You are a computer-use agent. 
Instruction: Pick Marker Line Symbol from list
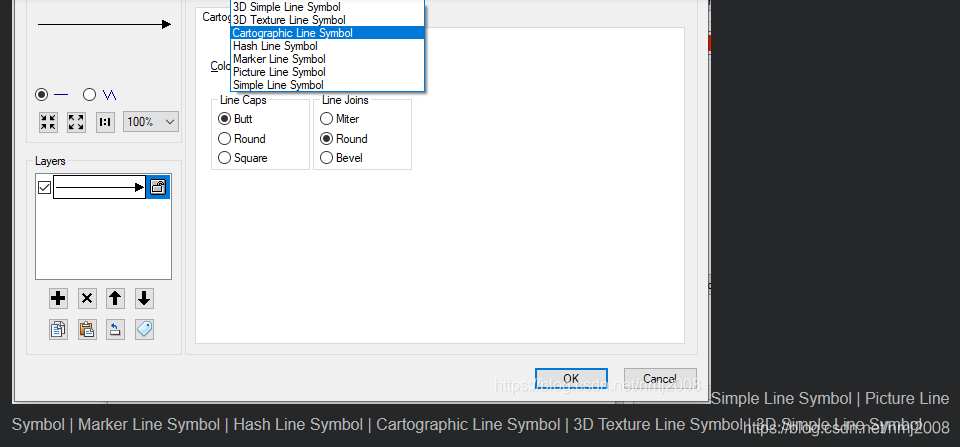327,59
